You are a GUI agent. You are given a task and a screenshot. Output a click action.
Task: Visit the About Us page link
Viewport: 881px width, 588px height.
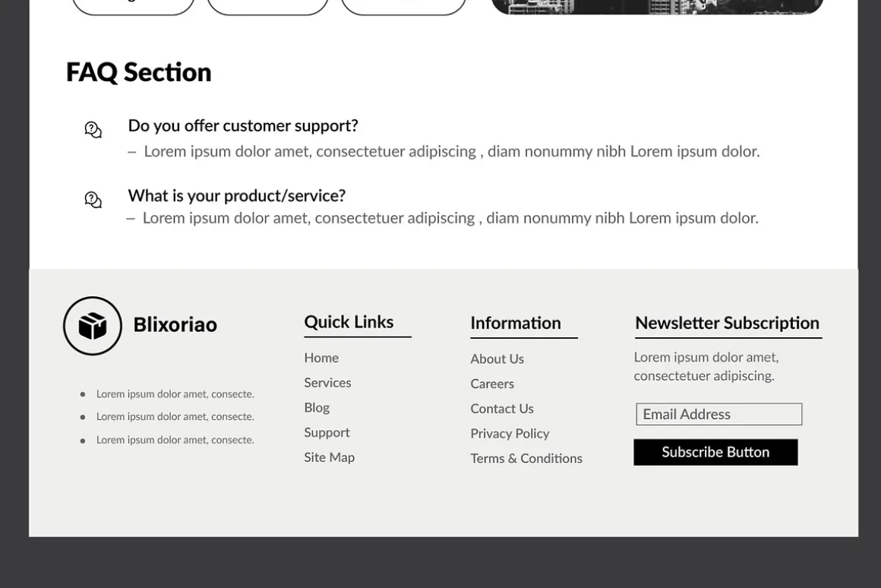497,359
